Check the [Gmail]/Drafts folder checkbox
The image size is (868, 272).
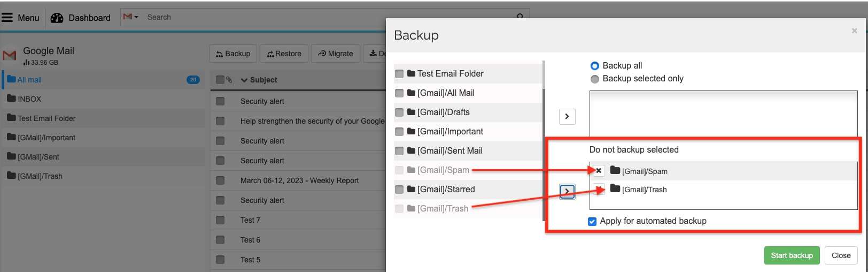(x=399, y=112)
